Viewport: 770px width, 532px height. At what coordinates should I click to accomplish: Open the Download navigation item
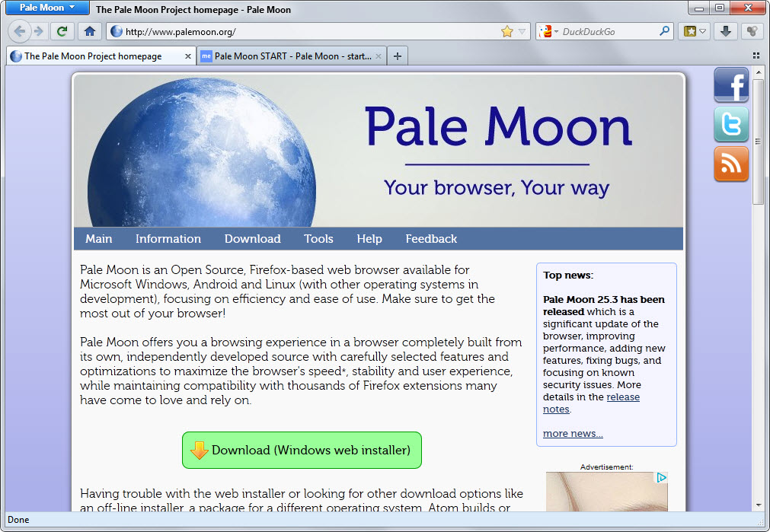252,238
